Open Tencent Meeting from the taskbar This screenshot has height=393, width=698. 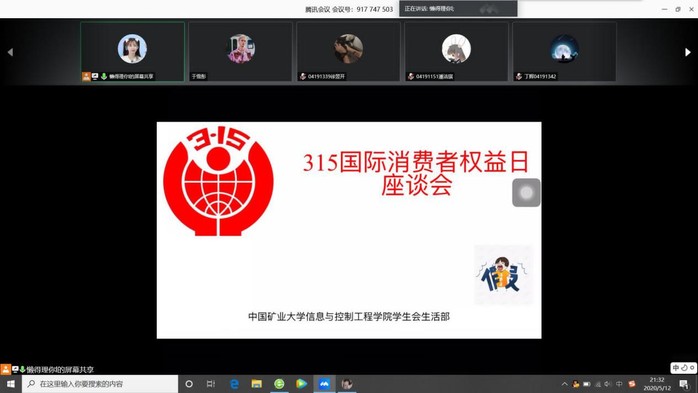[x=325, y=384]
